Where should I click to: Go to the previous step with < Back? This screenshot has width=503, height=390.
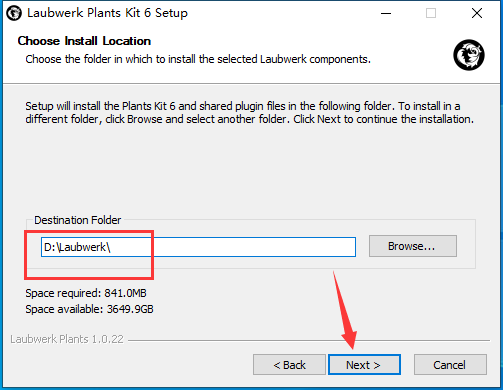(x=289, y=365)
